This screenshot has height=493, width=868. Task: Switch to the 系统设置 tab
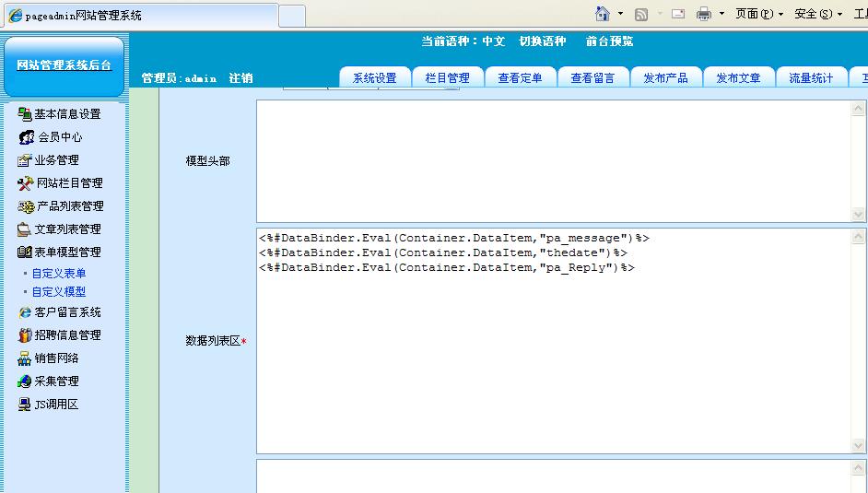pyautogui.click(x=375, y=78)
